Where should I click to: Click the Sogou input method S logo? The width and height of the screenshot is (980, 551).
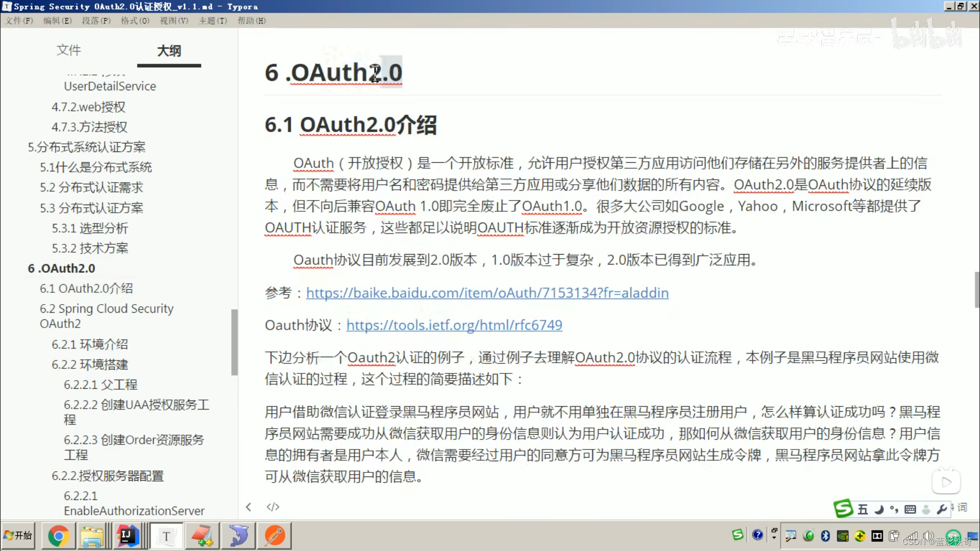coord(843,509)
